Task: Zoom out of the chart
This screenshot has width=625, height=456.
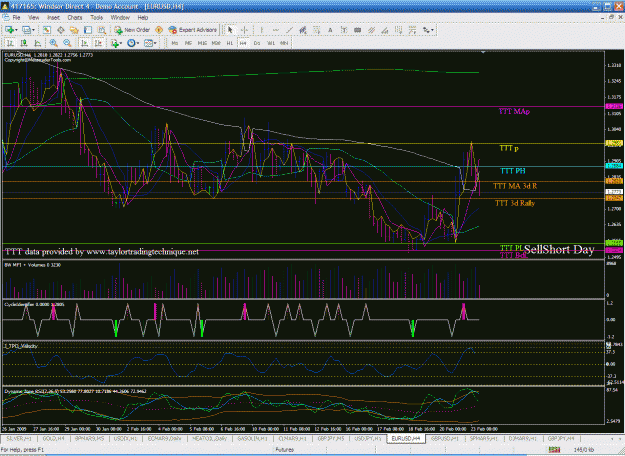Action: [67, 43]
